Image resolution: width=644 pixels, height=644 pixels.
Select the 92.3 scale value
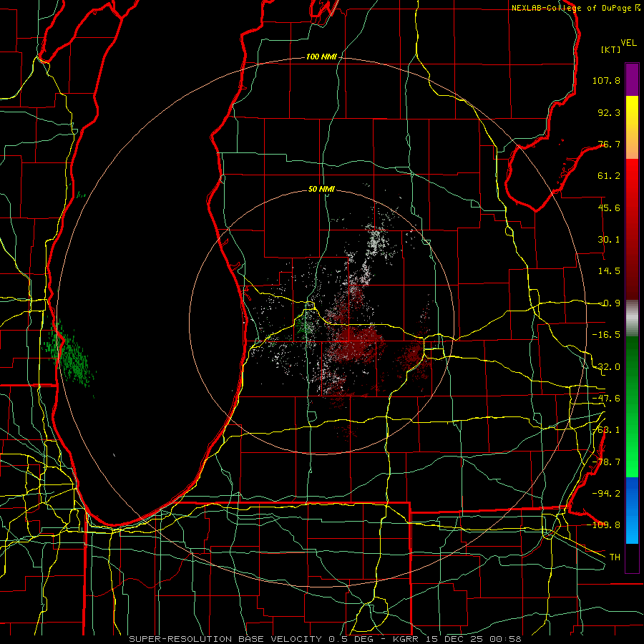pyautogui.click(x=609, y=112)
